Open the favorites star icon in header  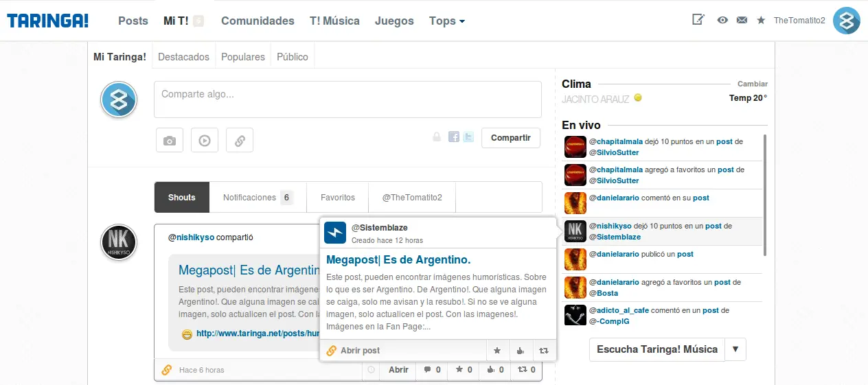pyautogui.click(x=761, y=21)
